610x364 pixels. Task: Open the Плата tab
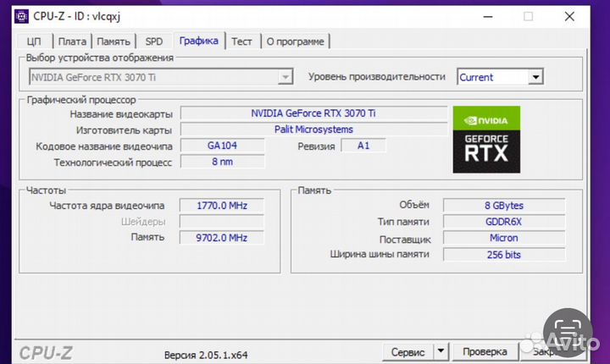pos(72,41)
